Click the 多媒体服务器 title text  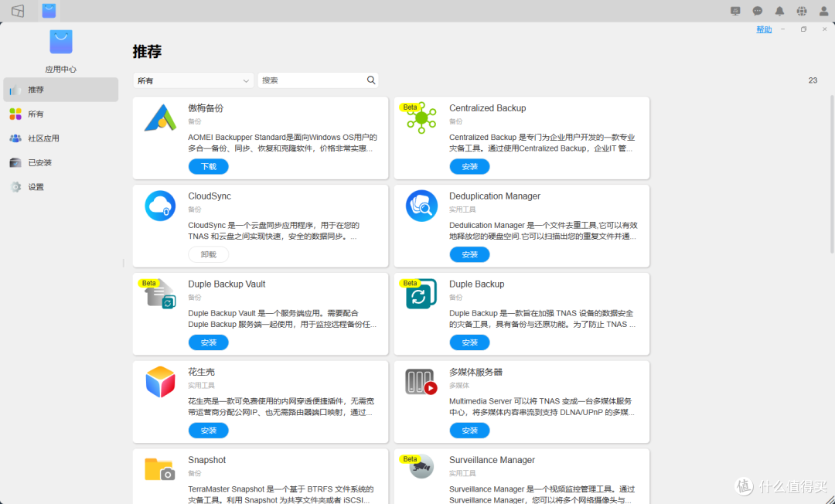coord(475,372)
